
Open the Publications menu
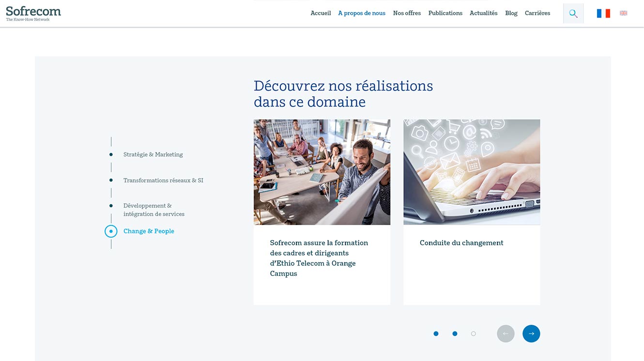[x=445, y=13]
